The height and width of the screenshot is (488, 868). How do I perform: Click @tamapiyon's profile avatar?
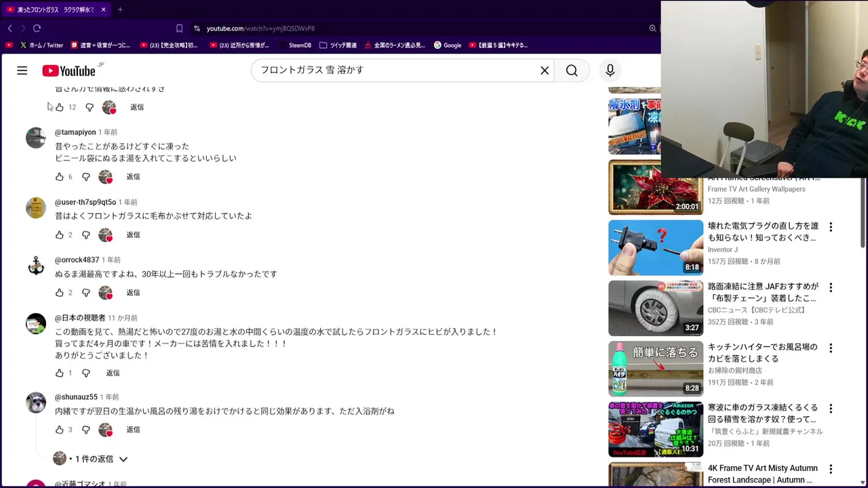point(36,138)
